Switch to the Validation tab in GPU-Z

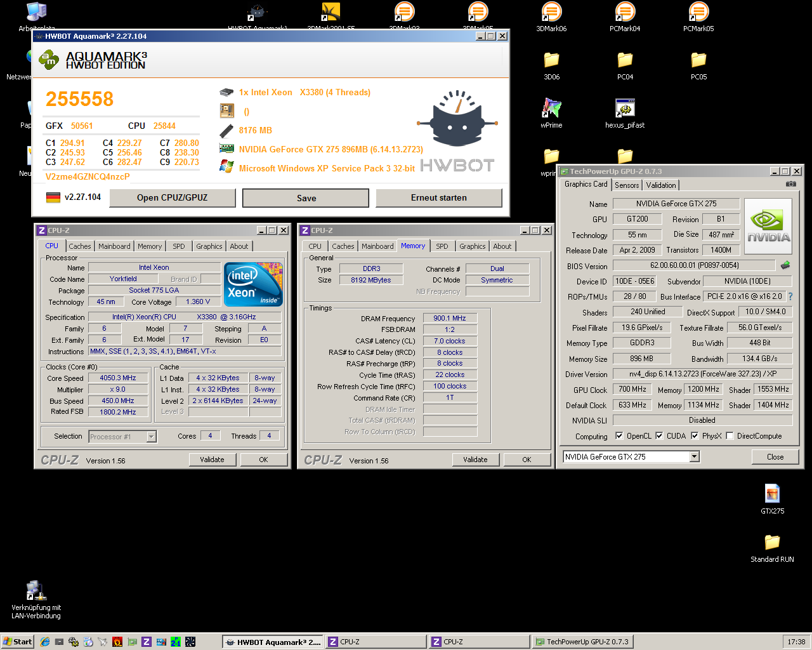[x=661, y=185]
